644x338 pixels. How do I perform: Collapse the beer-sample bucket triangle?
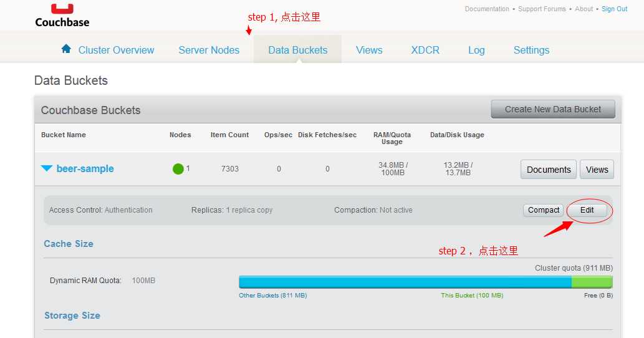pos(46,168)
